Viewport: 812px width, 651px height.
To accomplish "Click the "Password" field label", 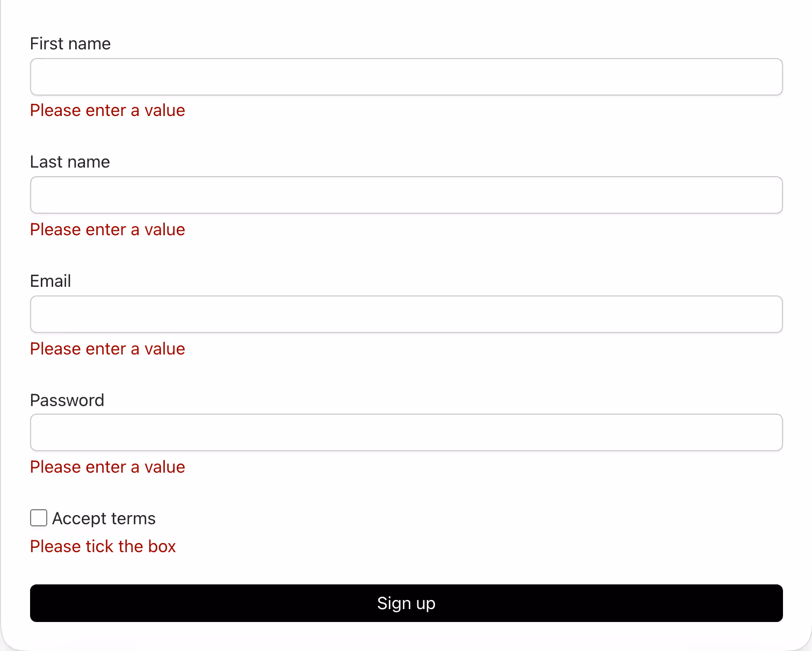I will [x=67, y=400].
